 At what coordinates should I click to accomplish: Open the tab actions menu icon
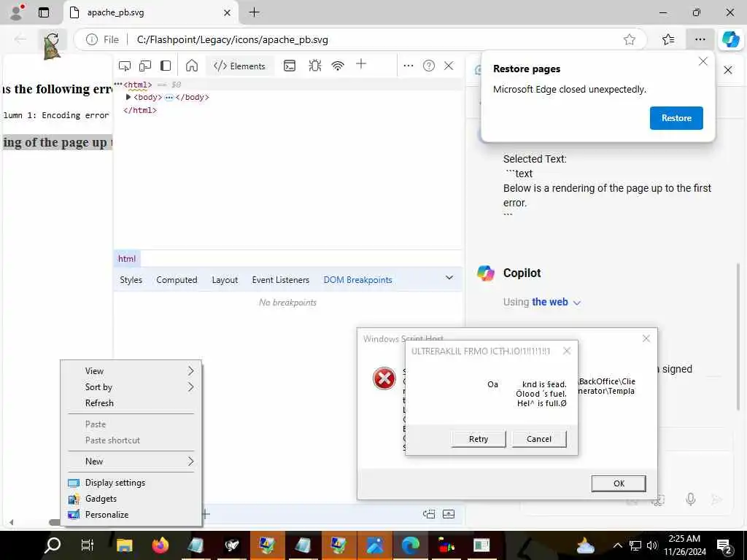click(x=44, y=12)
